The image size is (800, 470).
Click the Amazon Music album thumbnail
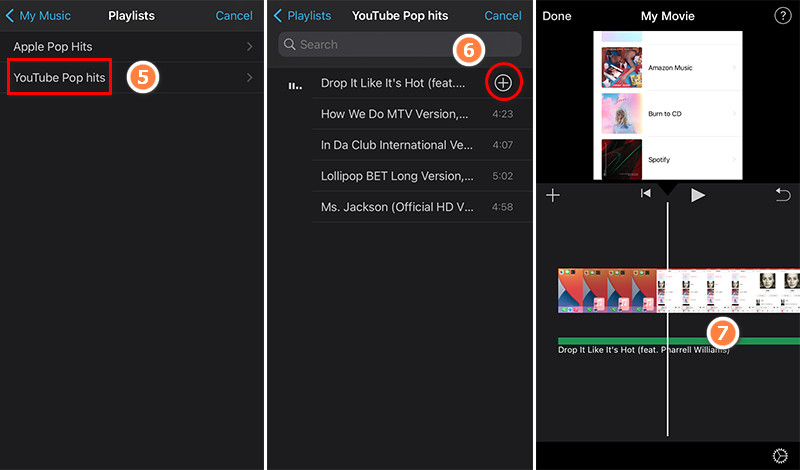click(x=621, y=67)
